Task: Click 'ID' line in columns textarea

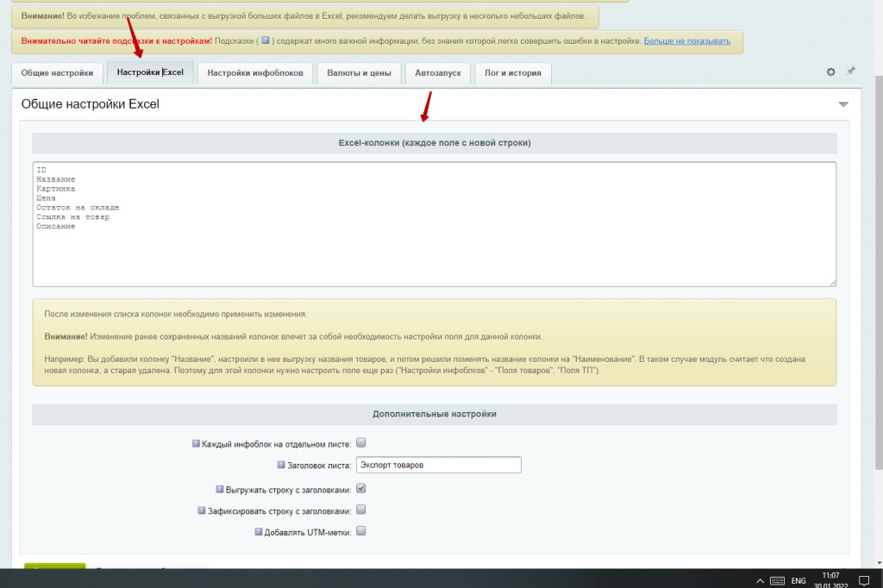Action: (41, 170)
